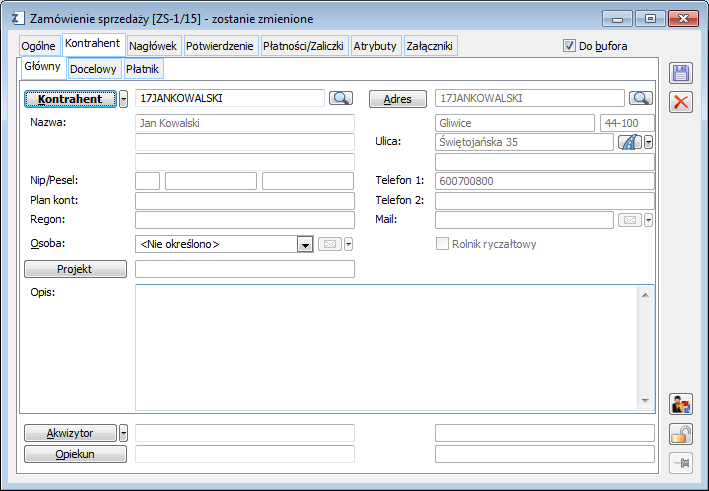
Task: Click the Telefon 1 field 600700800
Action: click(x=544, y=181)
